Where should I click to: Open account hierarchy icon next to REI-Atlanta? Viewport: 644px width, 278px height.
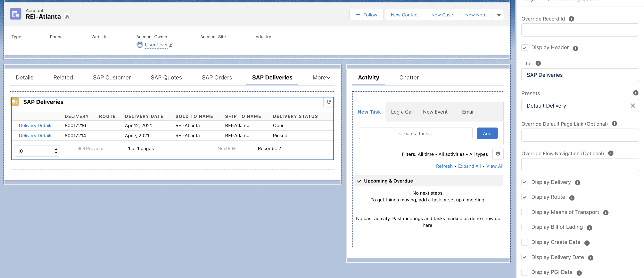tap(67, 17)
